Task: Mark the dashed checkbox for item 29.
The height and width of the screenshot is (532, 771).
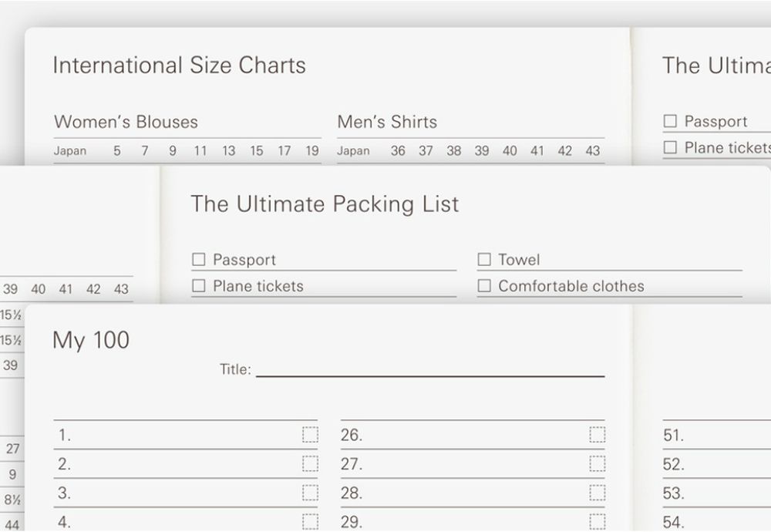Action: tap(598, 522)
